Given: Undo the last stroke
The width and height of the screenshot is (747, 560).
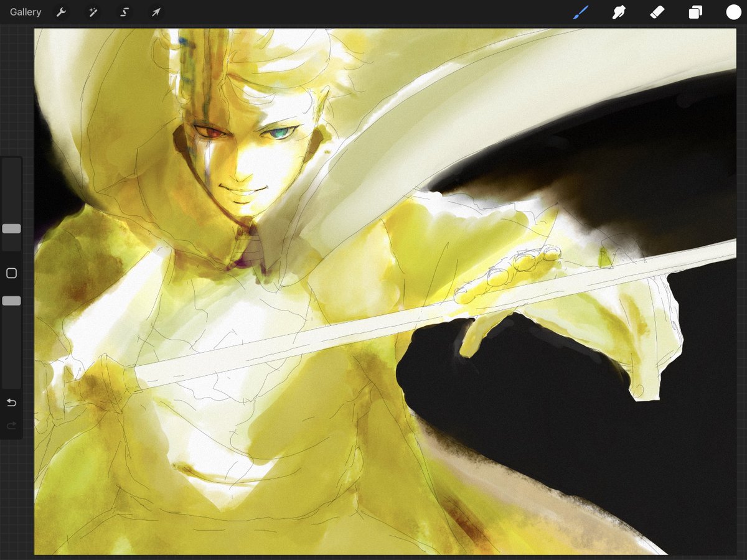Looking at the screenshot, I should click(x=11, y=403).
